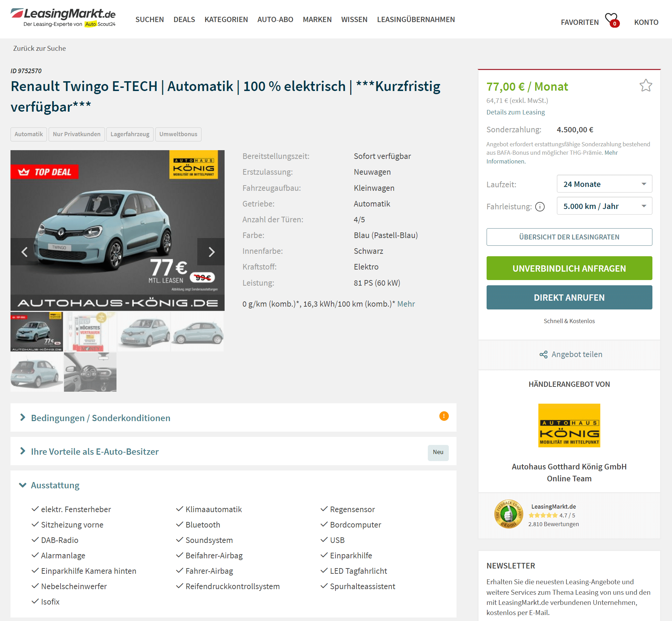Click the Einparkhilfe Kamera hinten feature
Viewport: 672px width, 621px height.
click(89, 571)
